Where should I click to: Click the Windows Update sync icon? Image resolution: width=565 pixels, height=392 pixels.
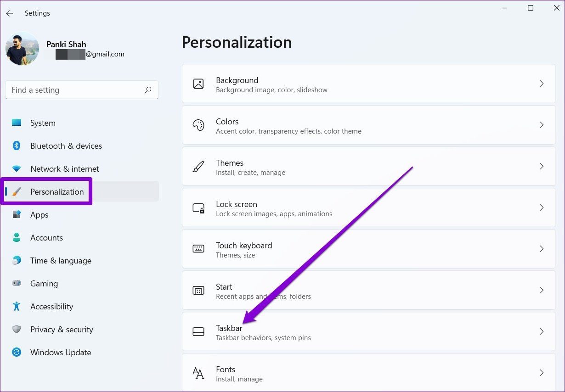click(x=17, y=353)
